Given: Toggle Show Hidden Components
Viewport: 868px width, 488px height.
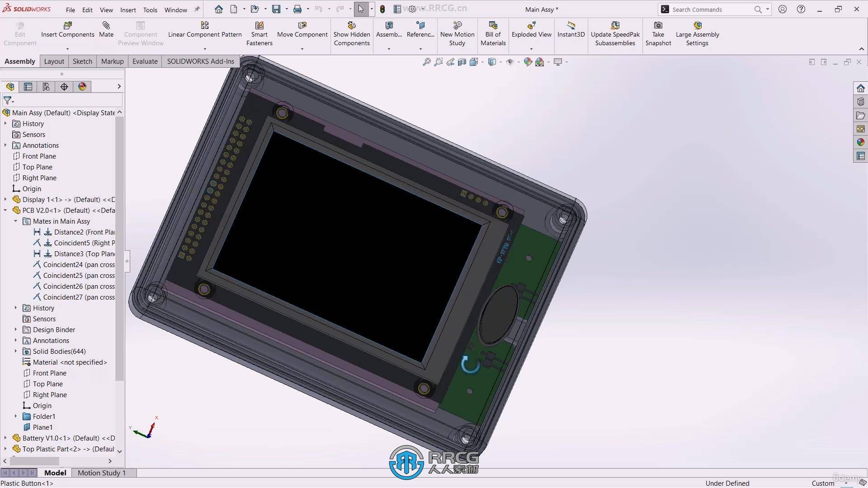Looking at the screenshot, I should (351, 26).
